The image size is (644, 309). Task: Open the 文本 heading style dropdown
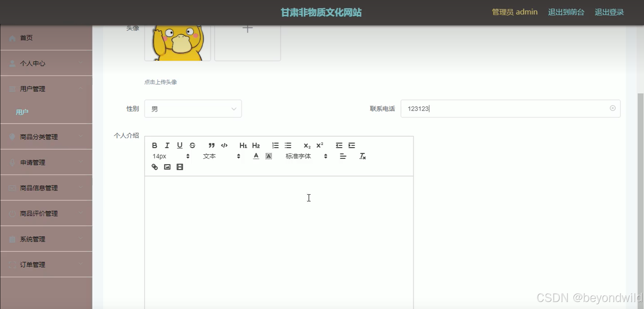point(221,156)
